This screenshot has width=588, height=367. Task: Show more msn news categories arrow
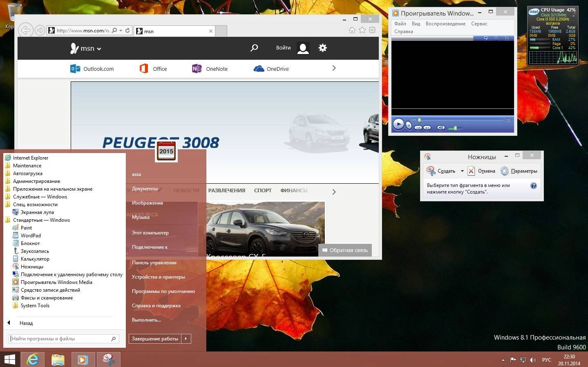334,192
